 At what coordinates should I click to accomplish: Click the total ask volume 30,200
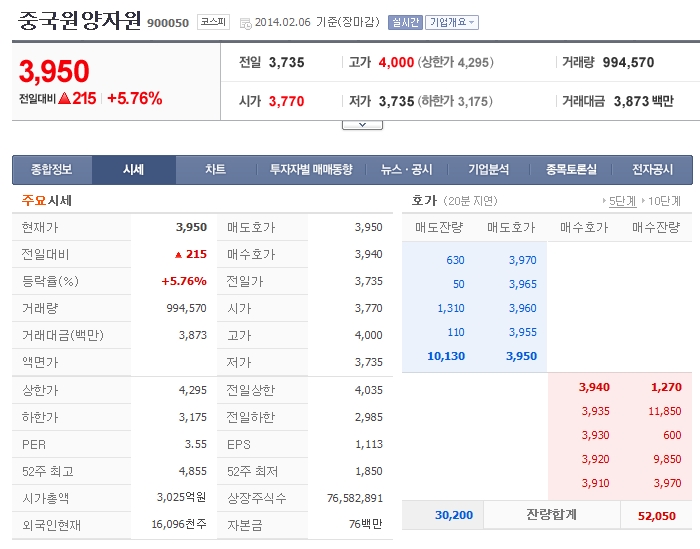pyautogui.click(x=454, y=516)
